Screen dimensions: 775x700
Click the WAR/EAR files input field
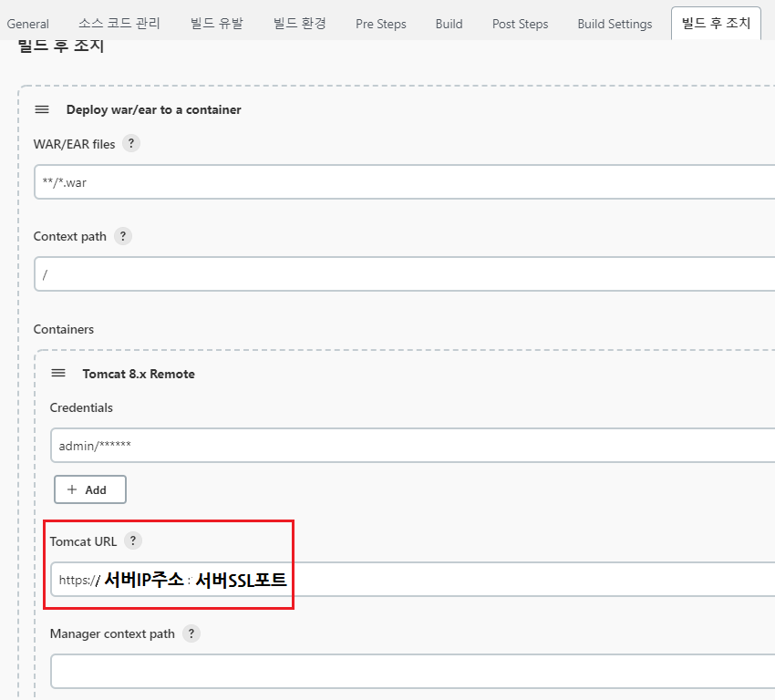click(x=404, y=182)
